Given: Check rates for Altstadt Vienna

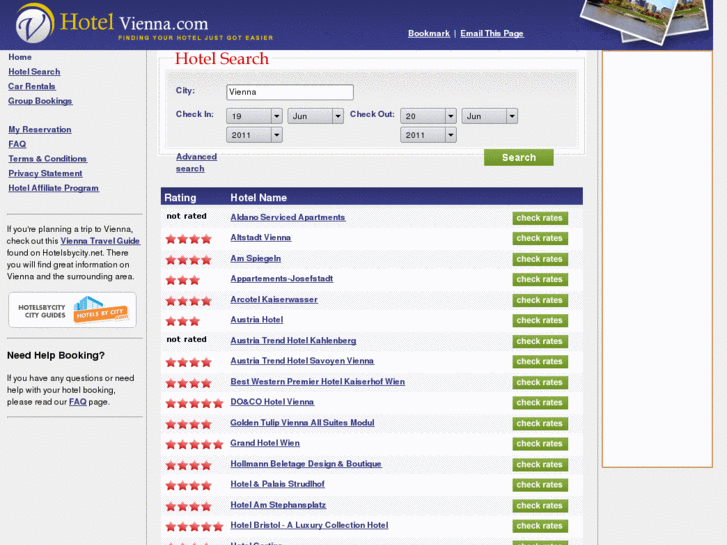Looking at the screenshot, I should (x=540, y=238).
